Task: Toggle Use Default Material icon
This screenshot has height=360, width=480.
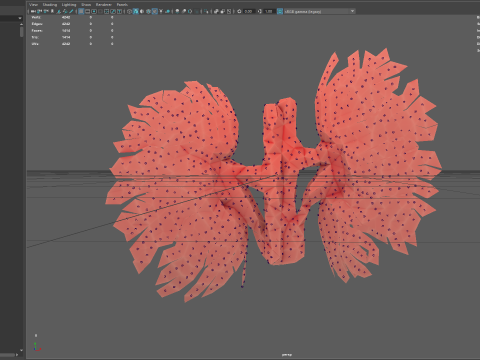Action: 142,11
